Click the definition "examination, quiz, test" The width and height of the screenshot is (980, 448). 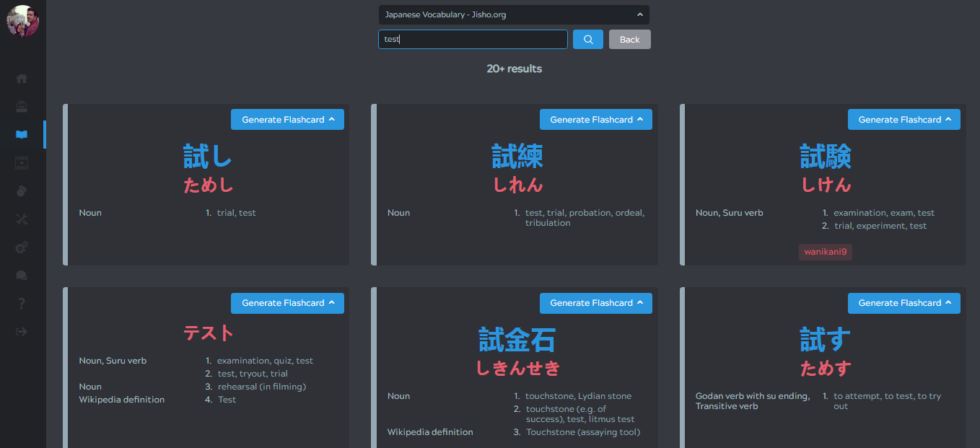point(265,361)
